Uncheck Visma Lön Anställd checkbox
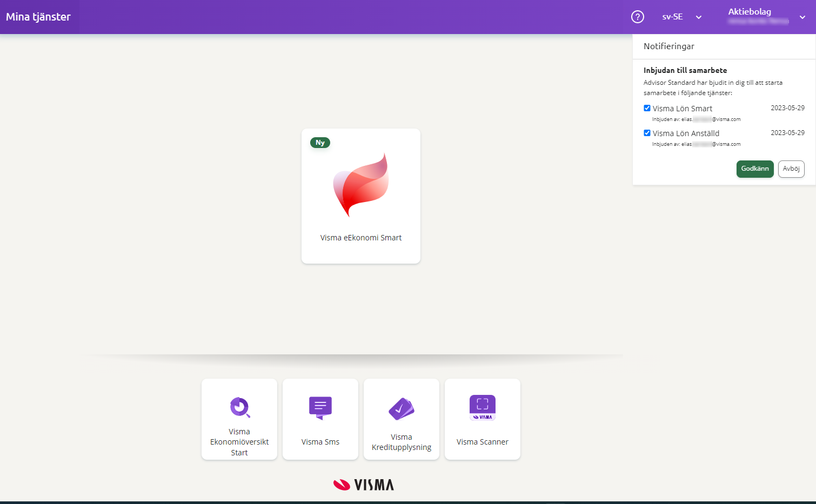 pyautogui.click(x=647, y=133)
